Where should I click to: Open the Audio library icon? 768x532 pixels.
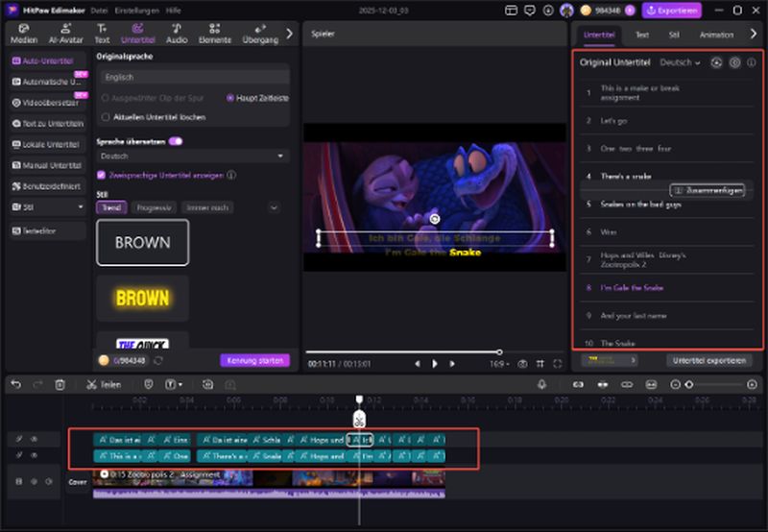[177, 34]
